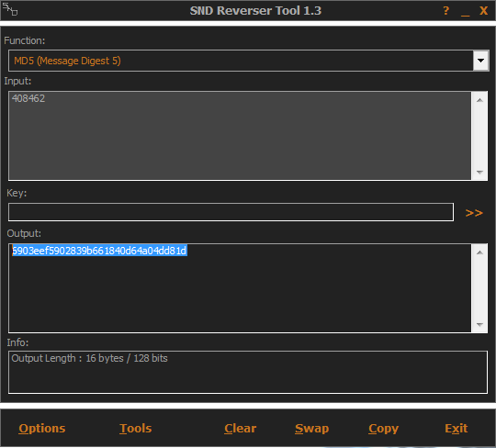The width and height of the screenshot is (496, 448).
Task: Click the SND app icon in title bar
Action: pos(10,9)
